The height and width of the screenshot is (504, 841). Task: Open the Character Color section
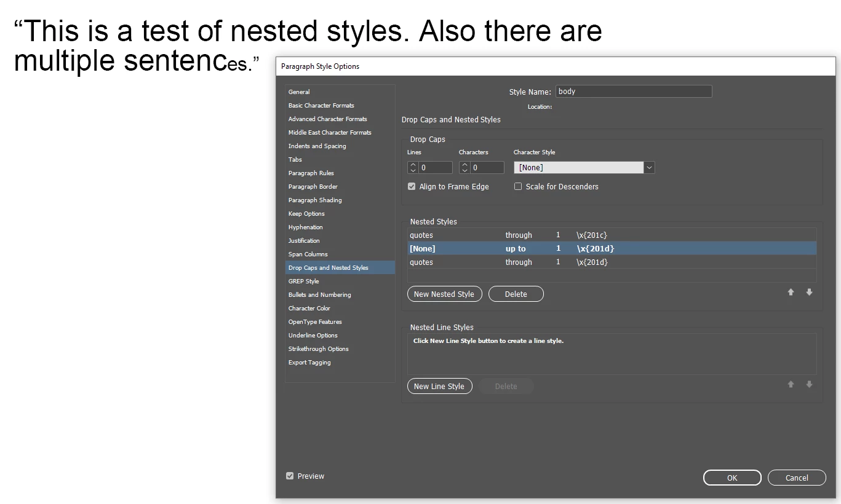309,309
